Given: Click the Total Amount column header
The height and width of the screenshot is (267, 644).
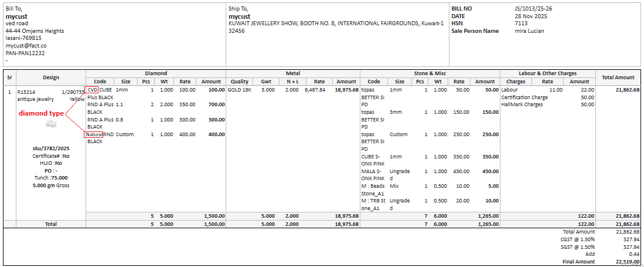Looking at the screenshot, I should (618, 77).
